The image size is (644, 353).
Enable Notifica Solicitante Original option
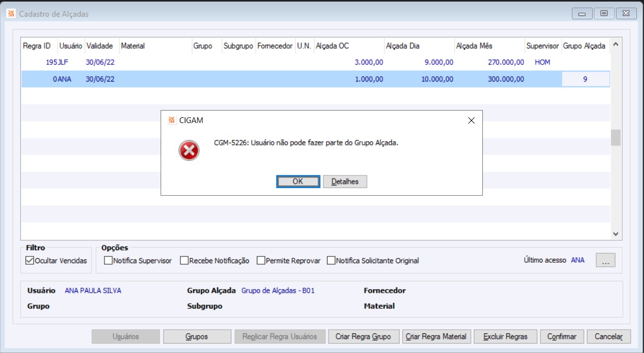click(x=331, y=261)
